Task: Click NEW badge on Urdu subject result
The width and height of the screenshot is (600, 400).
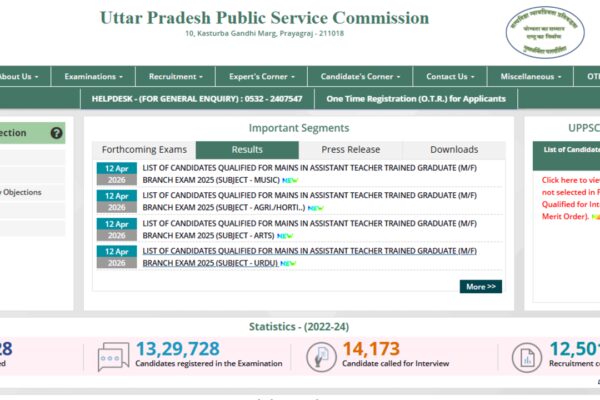Action: point(288,263)
